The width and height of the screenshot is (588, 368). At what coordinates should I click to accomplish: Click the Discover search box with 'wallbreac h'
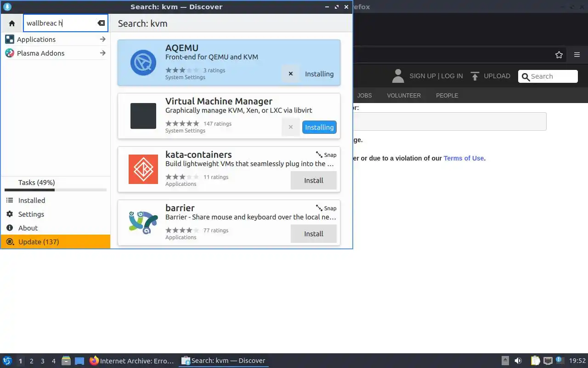pyautogui.click(x=66, y=23)
